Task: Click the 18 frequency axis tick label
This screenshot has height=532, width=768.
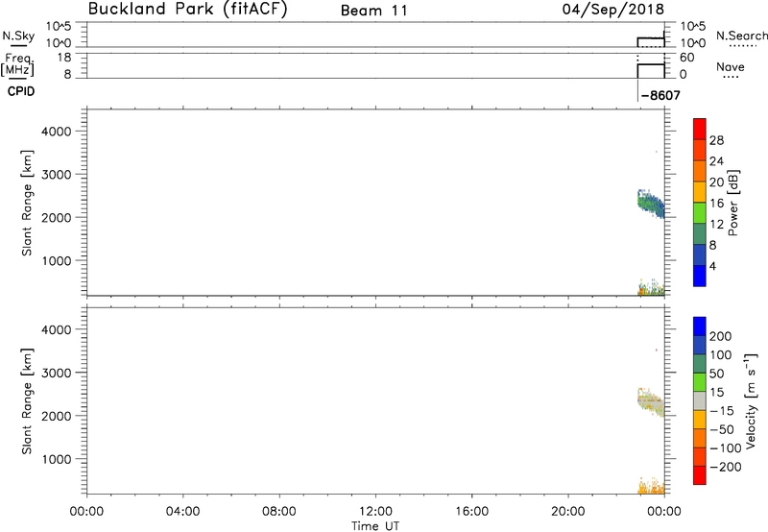Action: click(64, 58)
